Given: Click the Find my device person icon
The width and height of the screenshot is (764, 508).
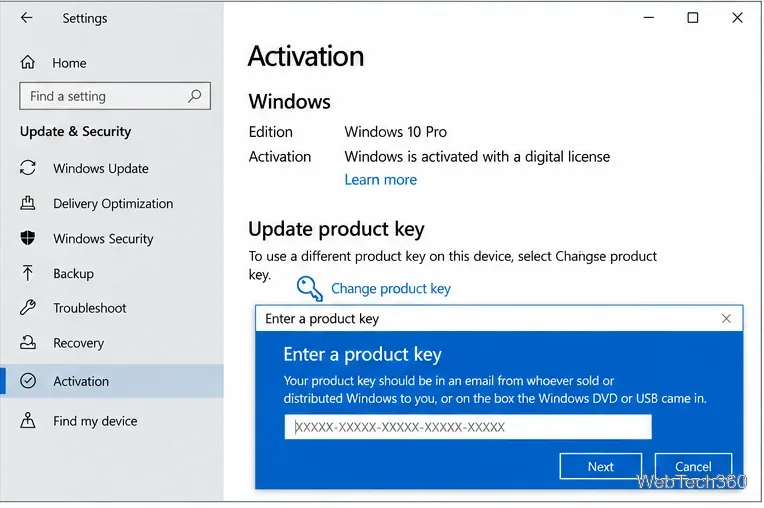Looking at the screenshot, I should pyautogui.click(x=28, y=420).
